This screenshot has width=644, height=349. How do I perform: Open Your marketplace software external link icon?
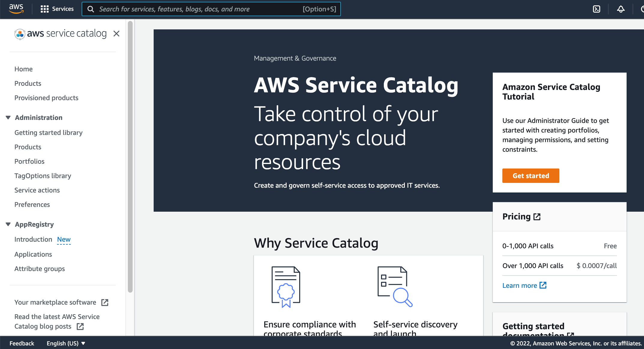105,303
